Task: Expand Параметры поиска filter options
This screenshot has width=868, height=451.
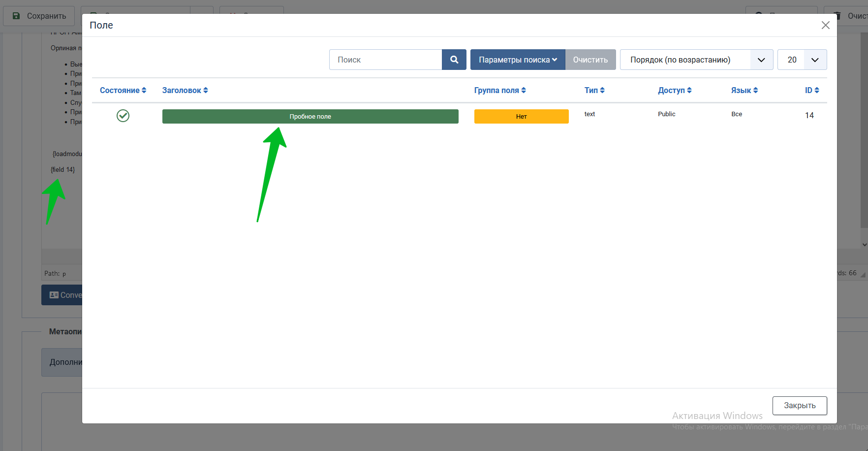Action: coord(518,60)
